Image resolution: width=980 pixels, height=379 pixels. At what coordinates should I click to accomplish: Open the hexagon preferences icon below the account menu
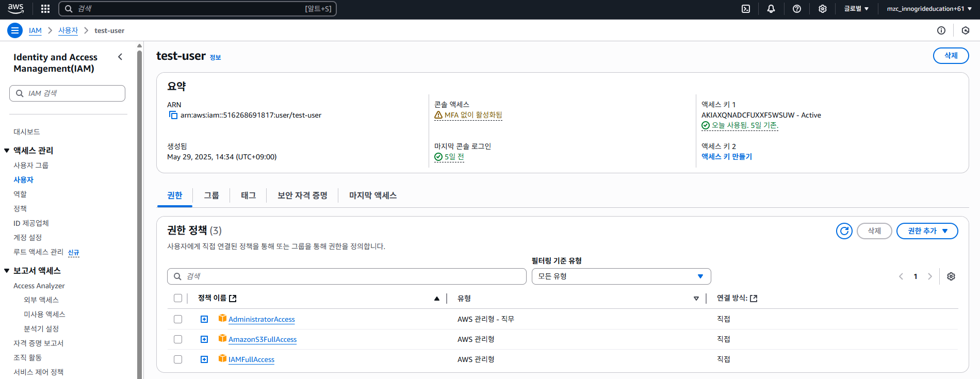(966, 30)
